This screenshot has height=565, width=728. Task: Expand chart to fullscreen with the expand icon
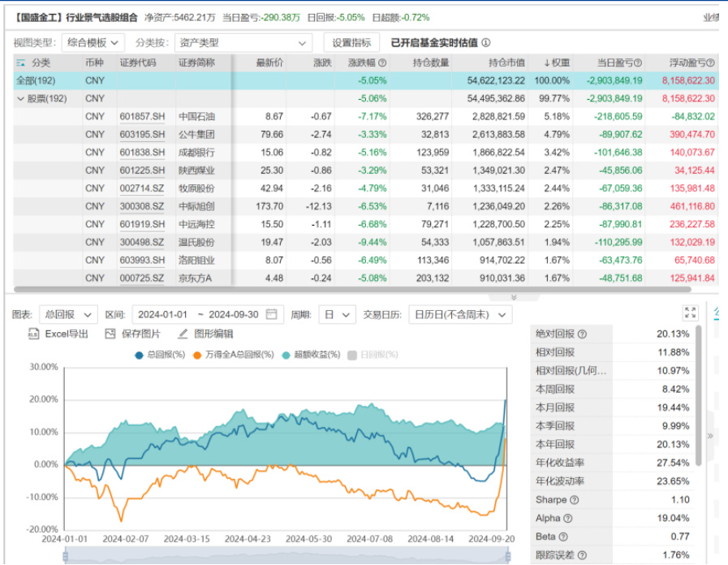pyautogui.click(x=690, y=313)
